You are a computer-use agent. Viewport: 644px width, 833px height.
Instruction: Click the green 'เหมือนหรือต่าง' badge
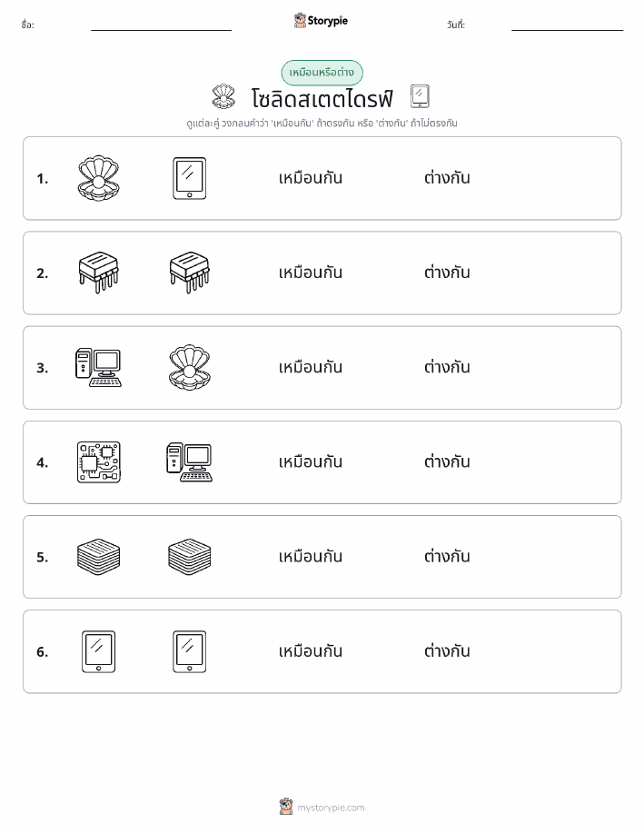[322, 73]
